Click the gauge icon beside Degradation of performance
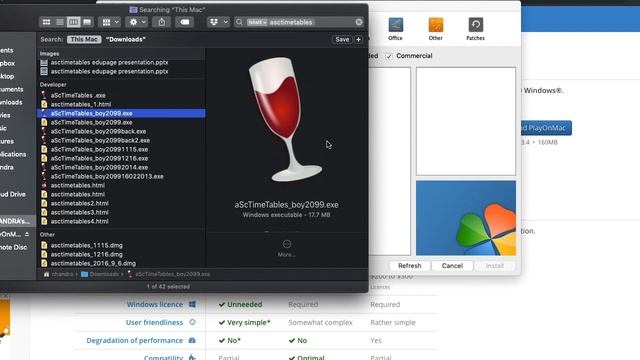Screen dimensions: 640x360 pos(192,340)
